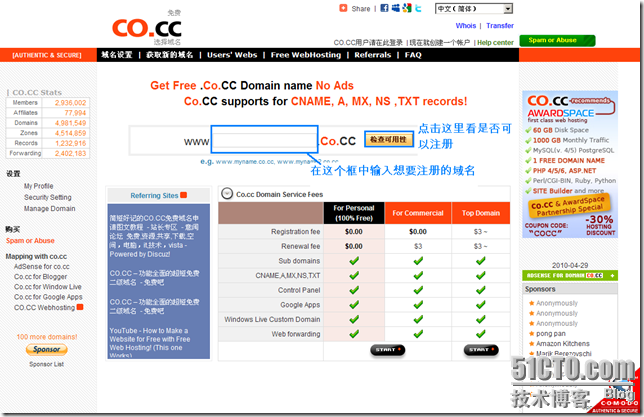Share via the Facebook icon
This screenshot has height=417, width=644.
pyautogui.click(x=384, y=8)
